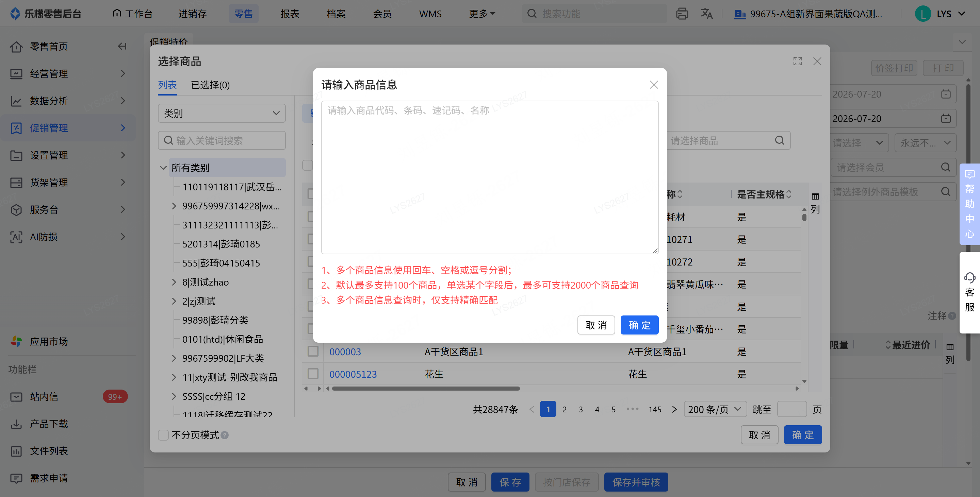Expand the 2|zj测试 category node

pos(174,301)
